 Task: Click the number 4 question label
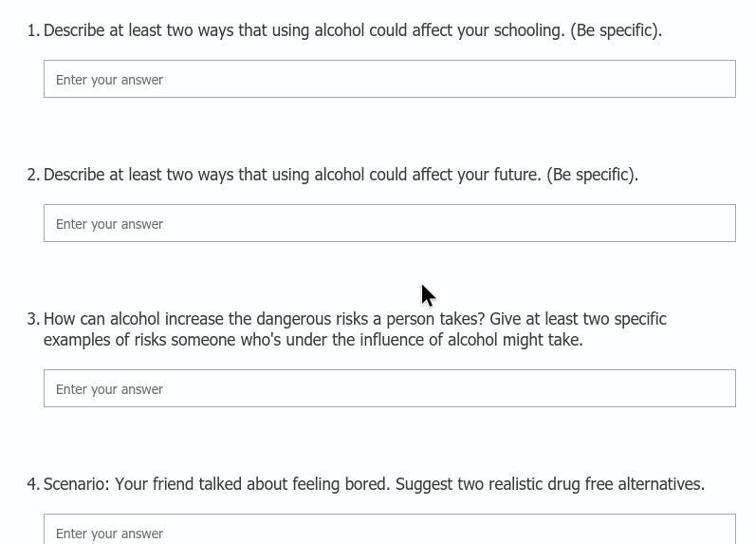(x=33, y=483)
